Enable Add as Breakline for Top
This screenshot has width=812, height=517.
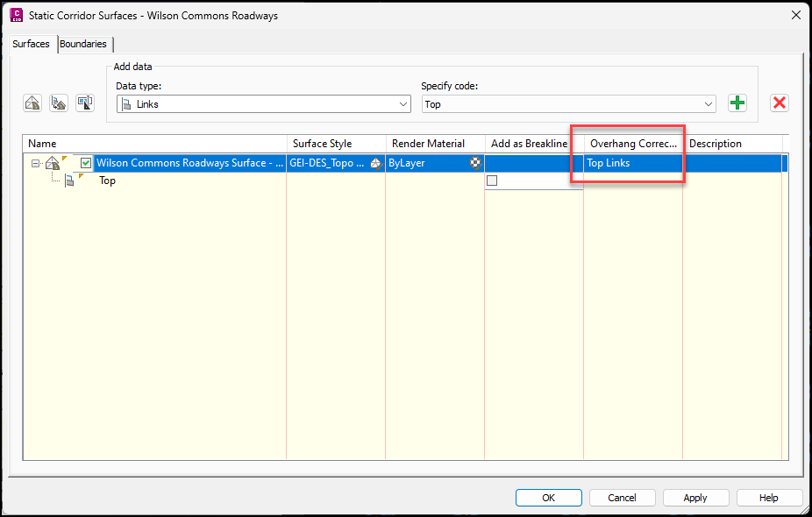492,181
